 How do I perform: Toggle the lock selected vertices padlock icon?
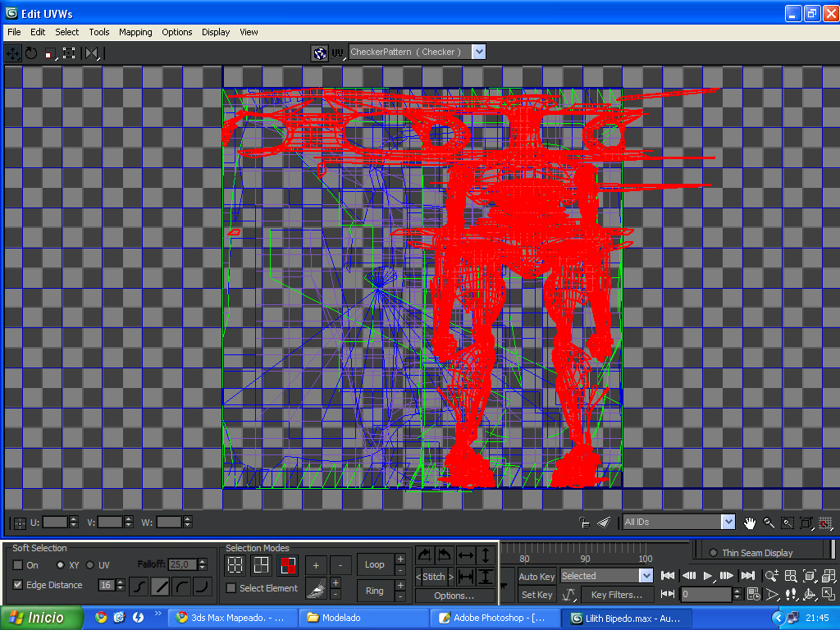[x=585, y=523]
